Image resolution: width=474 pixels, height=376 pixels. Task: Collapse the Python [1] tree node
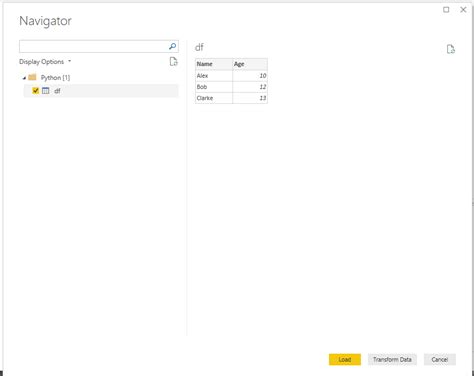(x=24, y=78)
